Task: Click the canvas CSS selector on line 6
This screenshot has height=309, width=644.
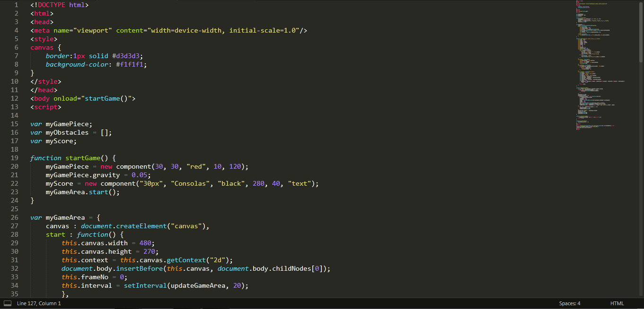Action: (x=42, y=47)
